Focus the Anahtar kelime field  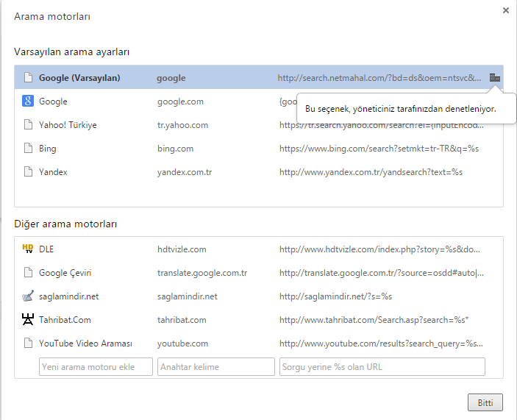coord(216,366)
